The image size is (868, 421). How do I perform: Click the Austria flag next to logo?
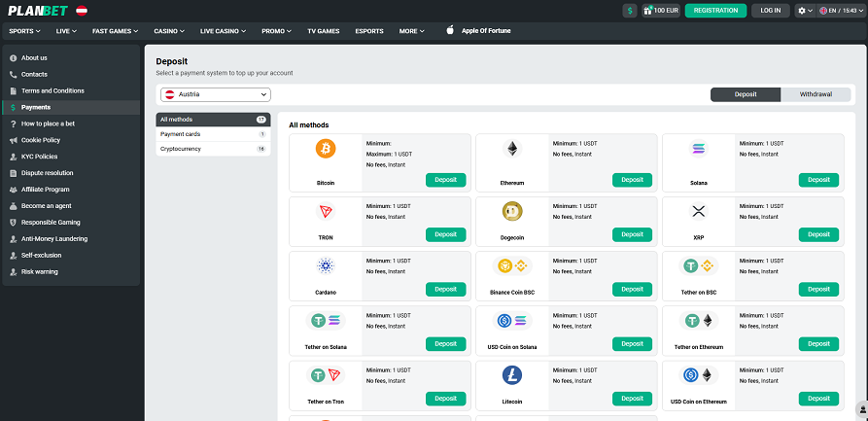click(x=82, y=11)
